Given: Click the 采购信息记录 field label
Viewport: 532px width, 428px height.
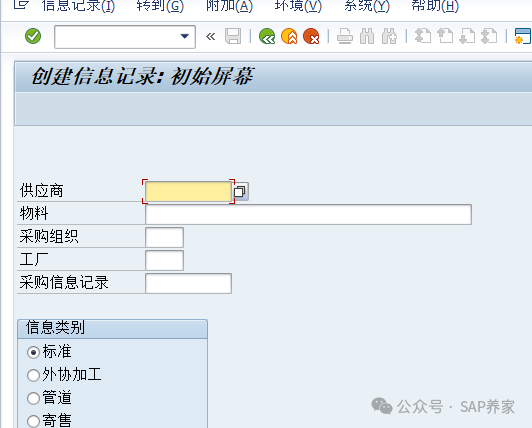Looking at the screenshot, I should (64, 283).
